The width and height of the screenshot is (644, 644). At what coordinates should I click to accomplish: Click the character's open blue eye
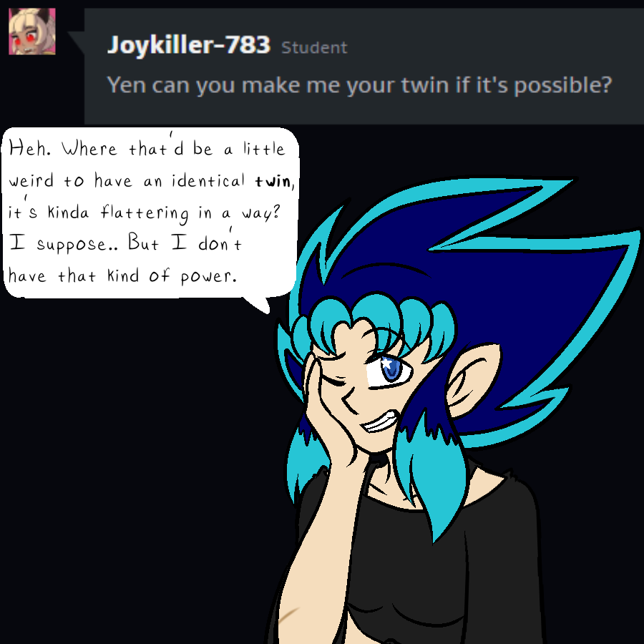(x=389, y=370)
